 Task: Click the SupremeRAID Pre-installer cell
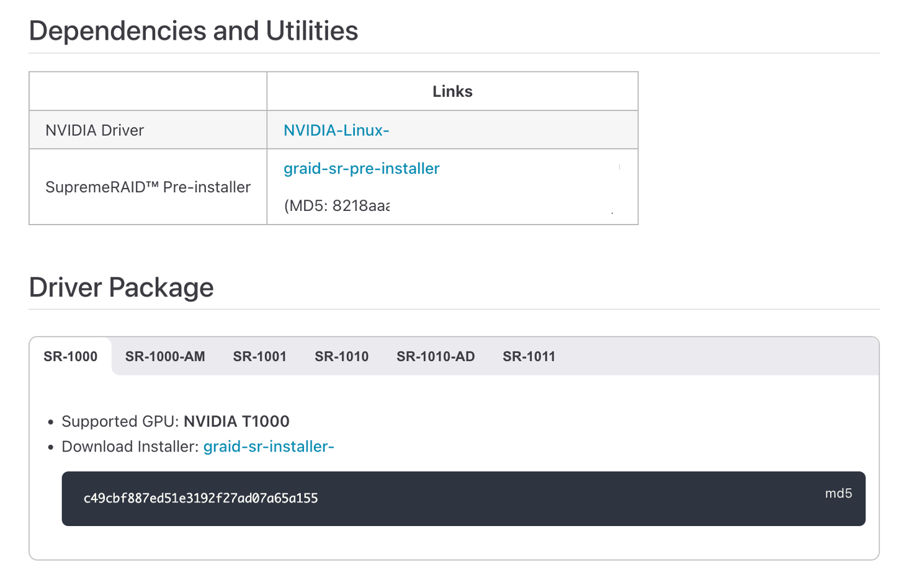[x=147, y=187]
